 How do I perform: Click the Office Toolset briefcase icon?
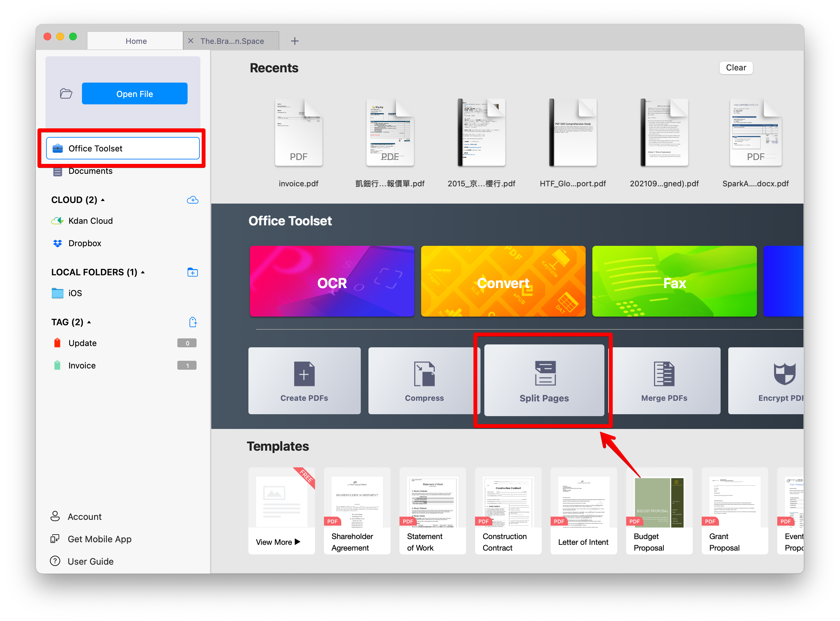point(58,148)
